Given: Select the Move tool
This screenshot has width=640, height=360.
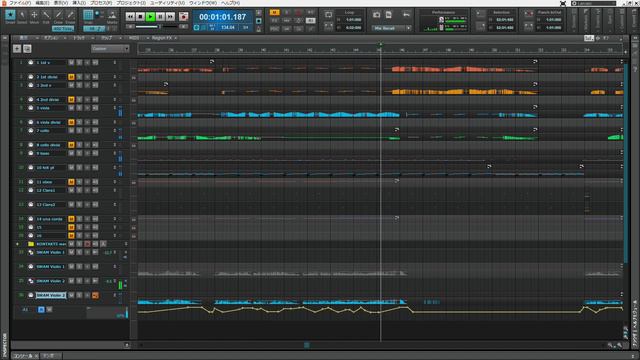Looking at the screenshot, I should [x=34, y=16].
